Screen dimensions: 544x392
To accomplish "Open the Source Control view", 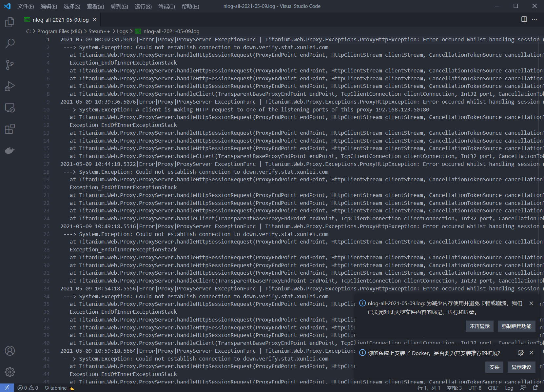I will click(10, 65).
